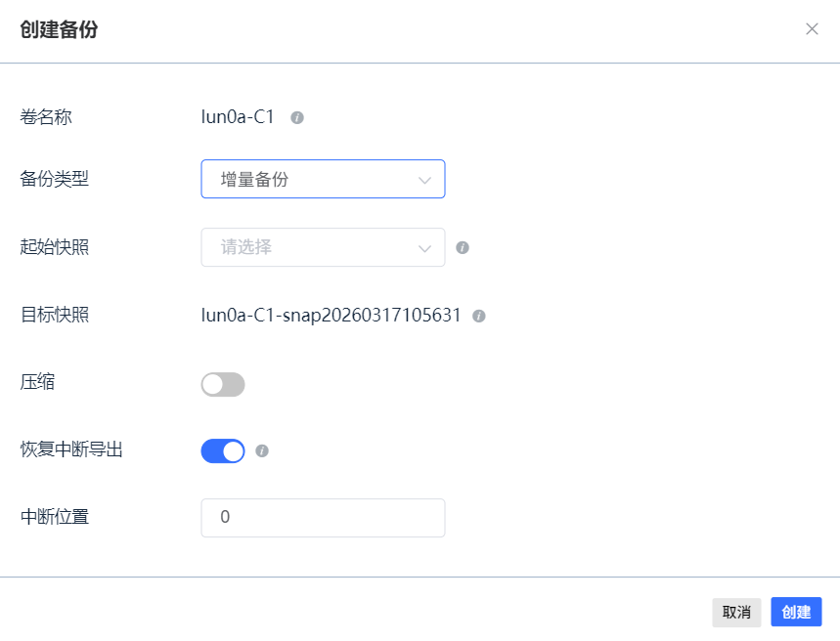
Task: Click the info icon next to 起始快照 dropdown
Action: [x=463, y=247]
